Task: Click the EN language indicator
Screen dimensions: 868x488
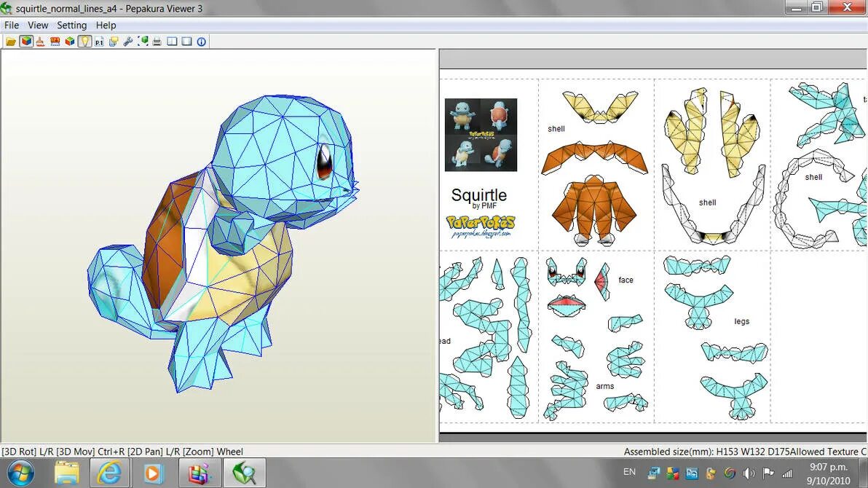Action: pyautogui.click(x=629, y=472)
